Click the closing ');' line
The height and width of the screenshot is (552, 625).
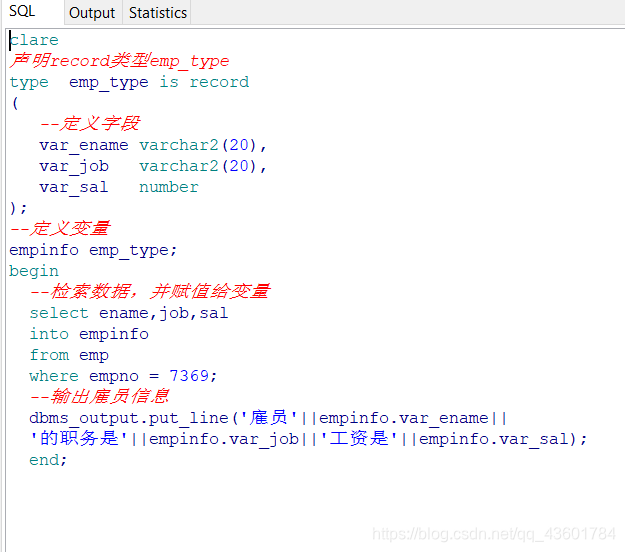[x=18, y=208]
